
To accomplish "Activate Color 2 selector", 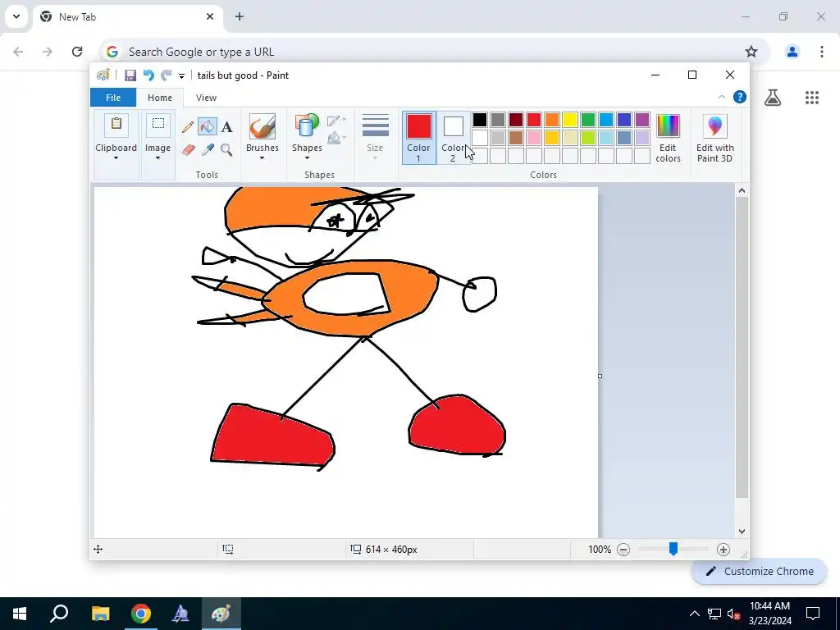I will tap(453, 138).
